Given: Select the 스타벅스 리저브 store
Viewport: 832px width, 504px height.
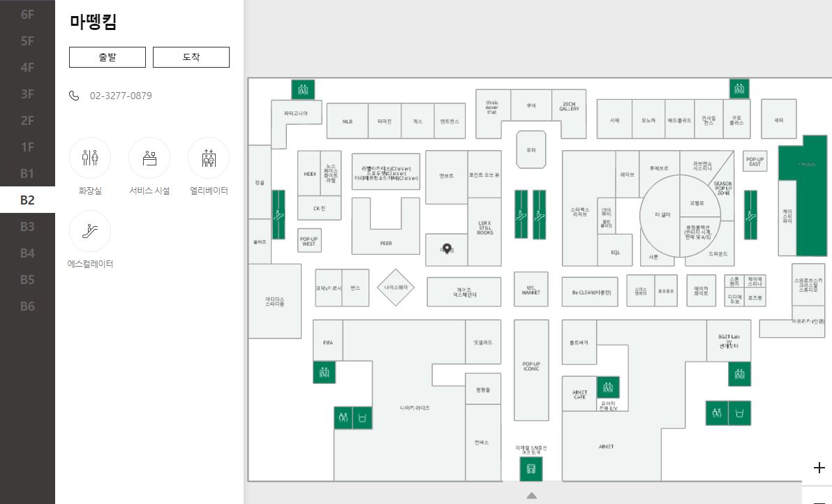Looking at the screenshot, I should pyautogui.click(x=579, y=212).
